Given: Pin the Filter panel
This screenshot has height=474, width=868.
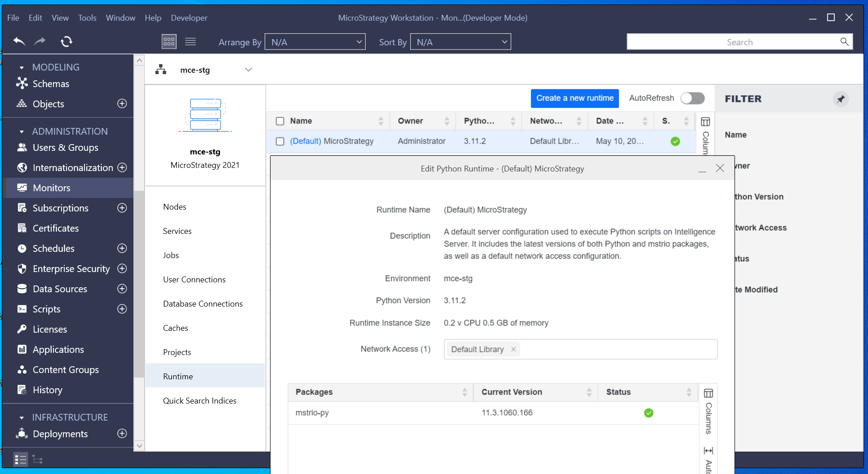Looking at the screenshot, I should (x=841, y=99).
